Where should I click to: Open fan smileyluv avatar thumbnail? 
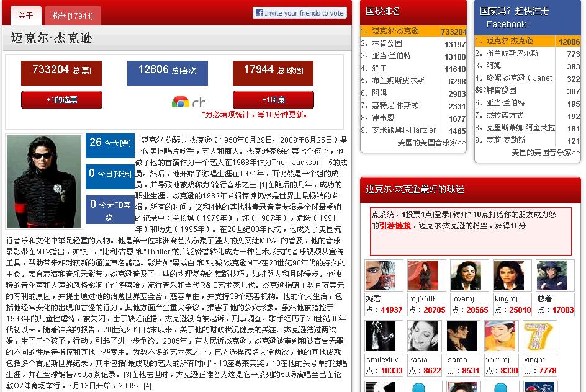[x=381, y=336]
